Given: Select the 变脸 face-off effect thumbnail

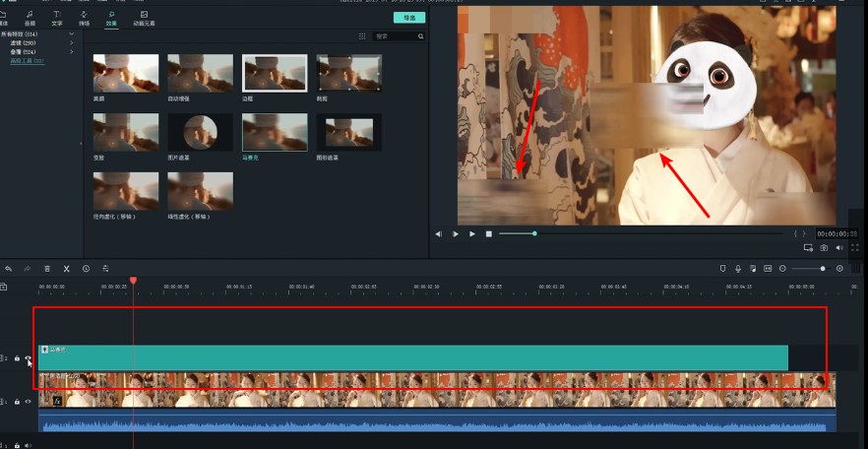Looking at the screenshot, I should point(126,132).
